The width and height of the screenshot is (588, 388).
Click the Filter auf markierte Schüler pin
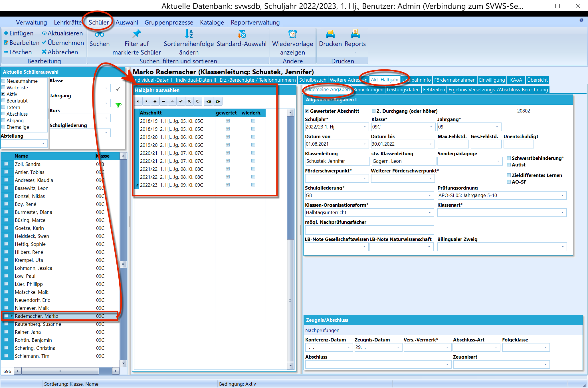pyautogui.click(x=137, y=34)
